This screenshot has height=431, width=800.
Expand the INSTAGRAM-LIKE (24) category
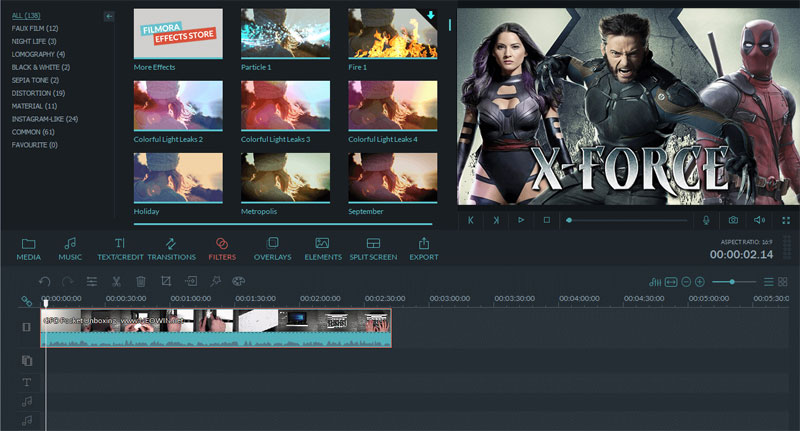coord(44,118)
